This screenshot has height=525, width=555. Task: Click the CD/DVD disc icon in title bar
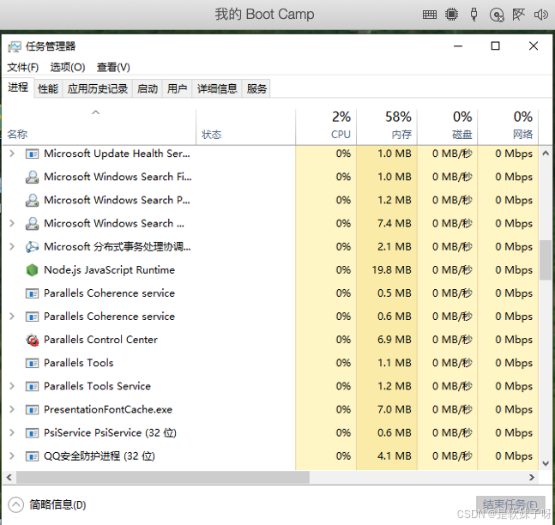[x=496, y=15]
